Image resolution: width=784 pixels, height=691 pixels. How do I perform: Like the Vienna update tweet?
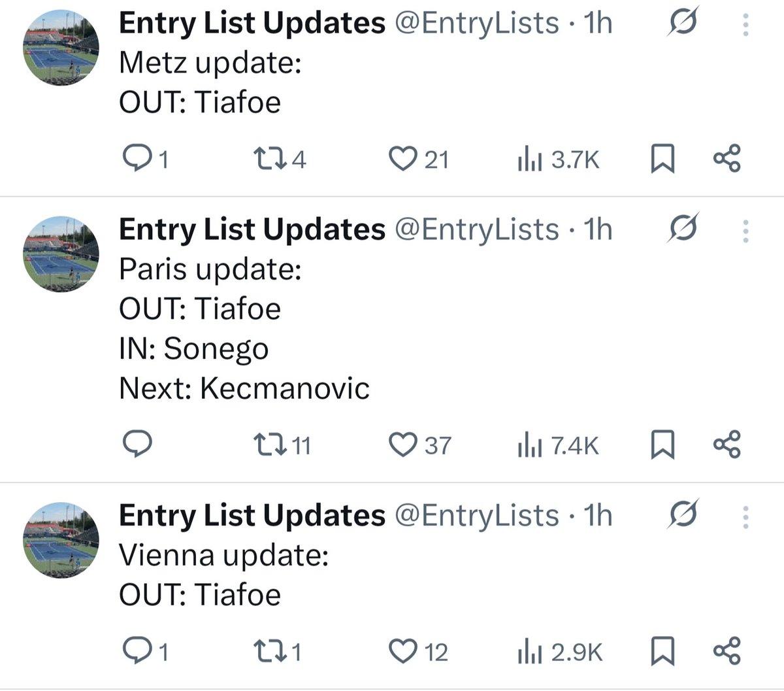tap(402, 651)
